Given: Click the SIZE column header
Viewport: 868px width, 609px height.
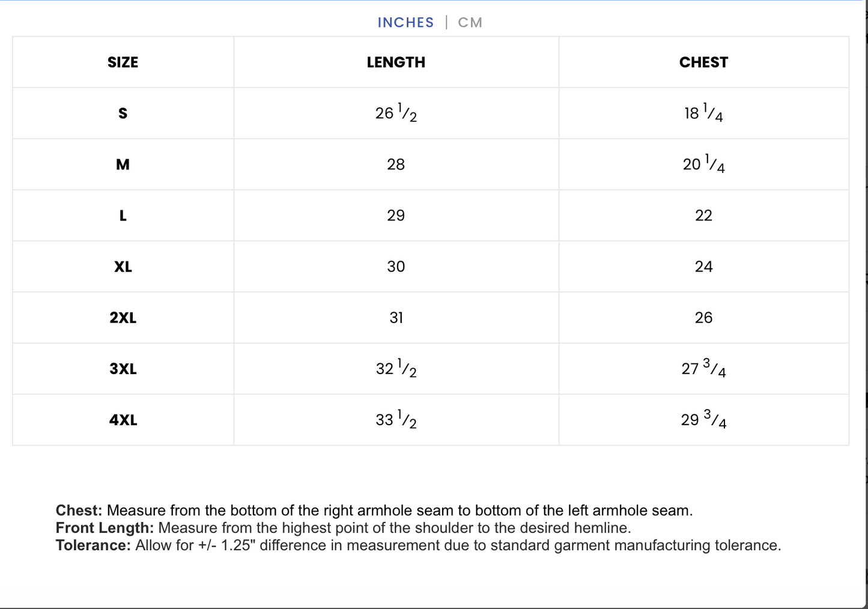Looking at the screenshot, I should click(123, 62).
